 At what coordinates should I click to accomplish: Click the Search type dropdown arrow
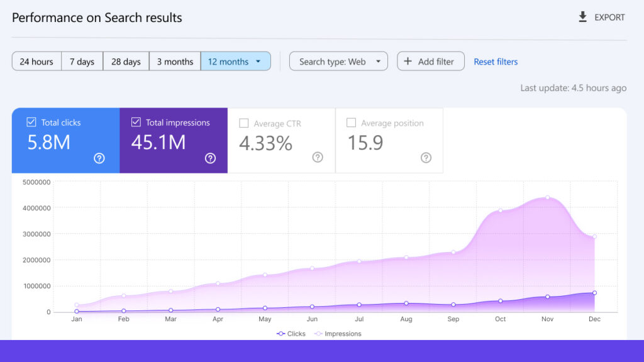coord(377,61)
